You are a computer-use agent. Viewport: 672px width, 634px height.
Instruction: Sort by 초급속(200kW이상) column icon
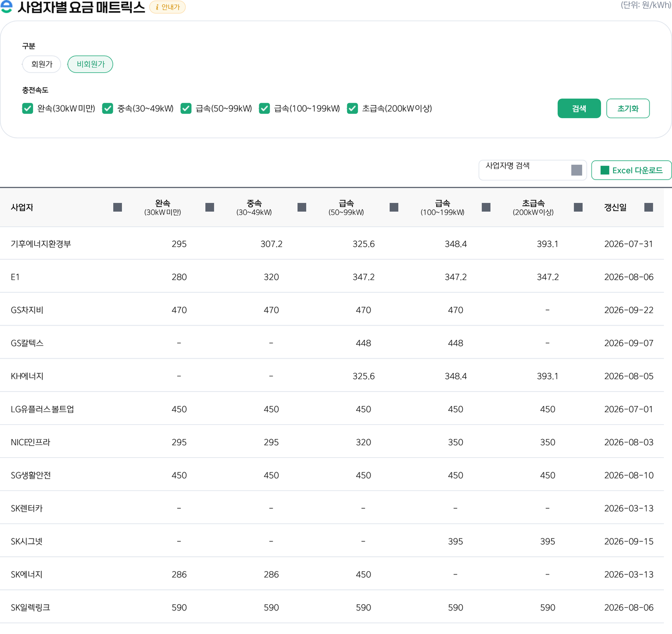578,207
